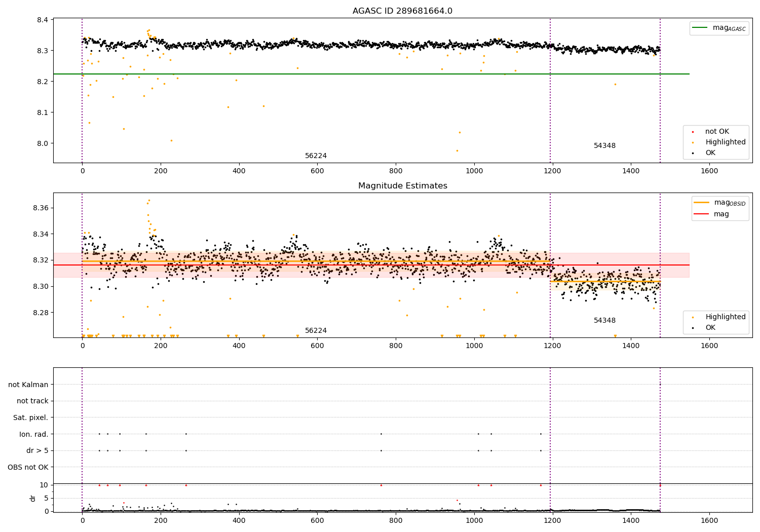
Task: Click the 8.4 tick label
Action: coord(42,20)
